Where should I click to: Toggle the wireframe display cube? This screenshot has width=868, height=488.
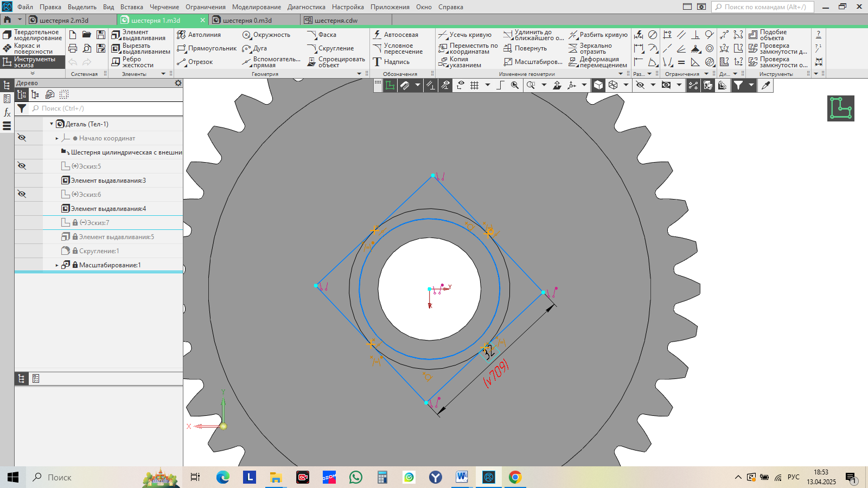(x=613, y=85)
